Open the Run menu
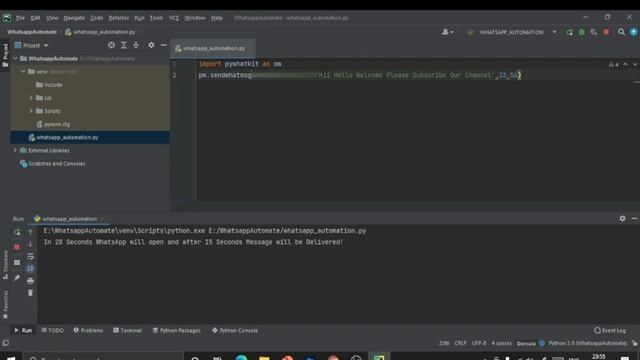Viewport: 640px width, 360px height. (x=139, y=18)
